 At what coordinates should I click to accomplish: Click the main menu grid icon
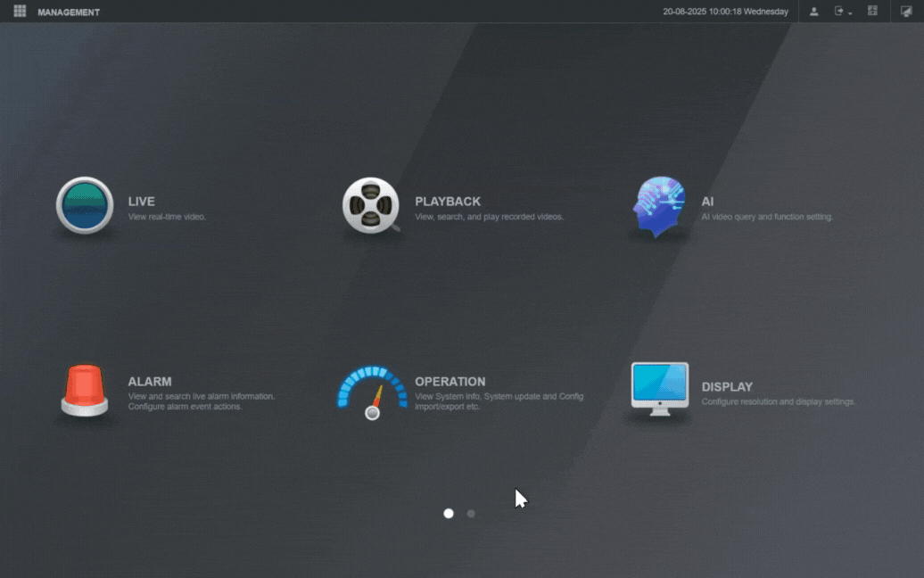coord(20,12)
